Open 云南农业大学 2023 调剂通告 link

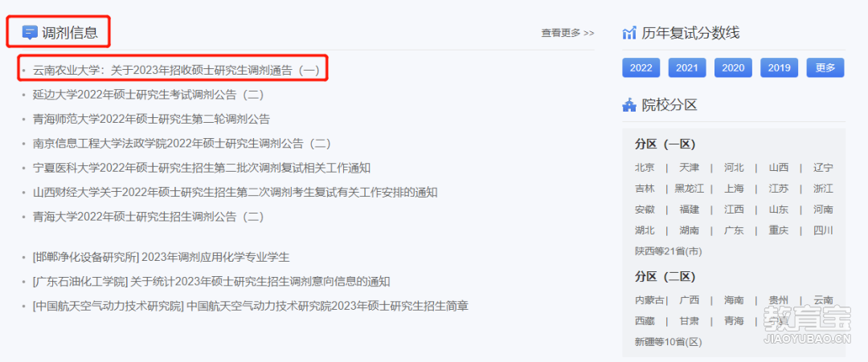176,70
